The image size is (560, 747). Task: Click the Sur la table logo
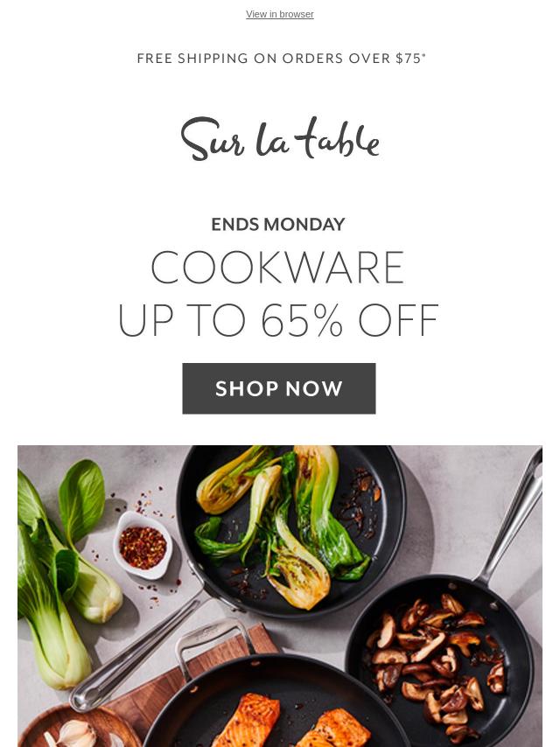tap(280, 138)
